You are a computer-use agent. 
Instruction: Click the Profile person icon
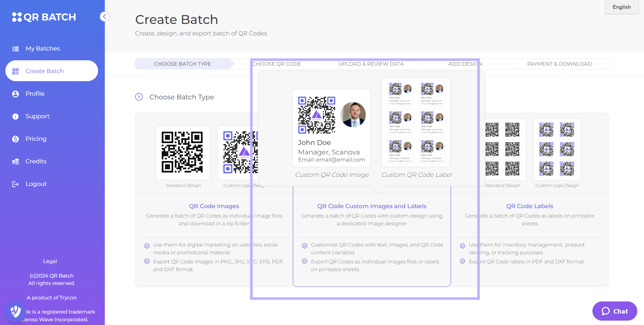tap(16, 94)
